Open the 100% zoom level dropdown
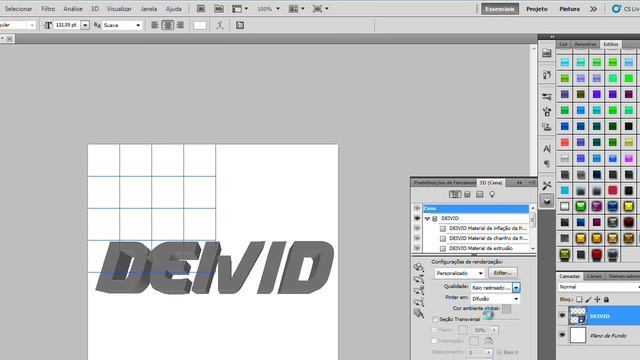The image size is (640, 360). [x=268, y=9]
